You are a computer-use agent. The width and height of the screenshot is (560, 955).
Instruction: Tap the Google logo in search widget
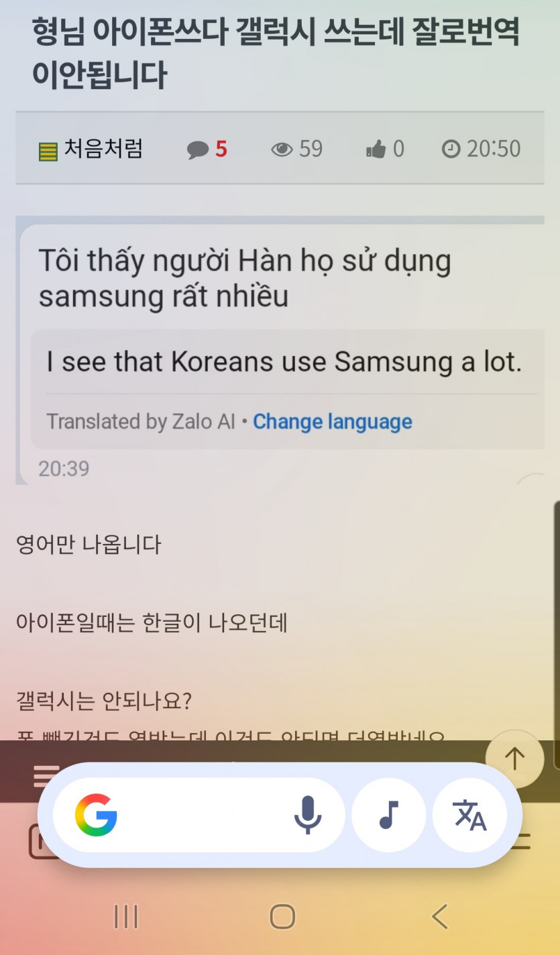point(96,815)
